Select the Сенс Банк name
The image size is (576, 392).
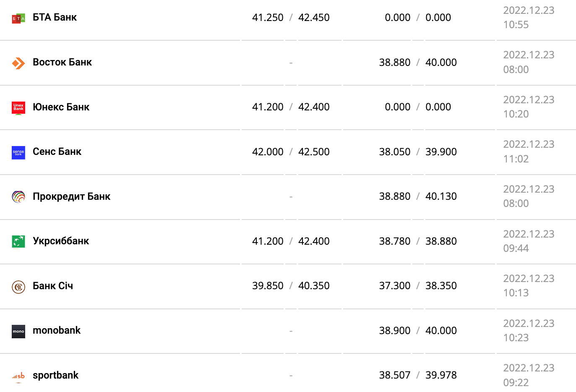pyautogui.click(x=57, y=152)
